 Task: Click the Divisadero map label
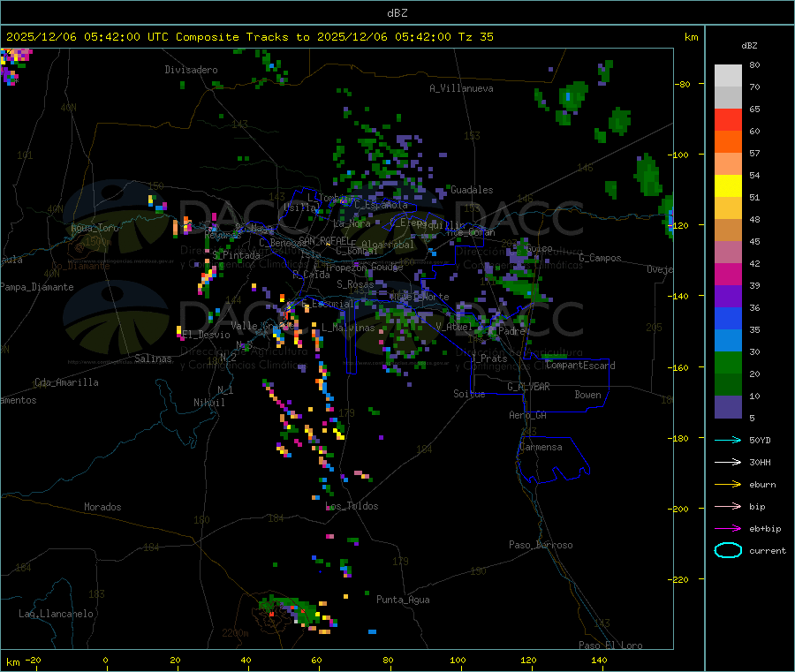(x=191, y=70)
